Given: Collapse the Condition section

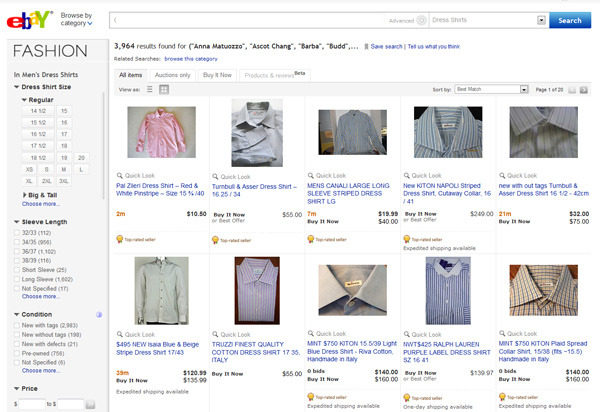Looking at the screenshot, I should 16,314.
